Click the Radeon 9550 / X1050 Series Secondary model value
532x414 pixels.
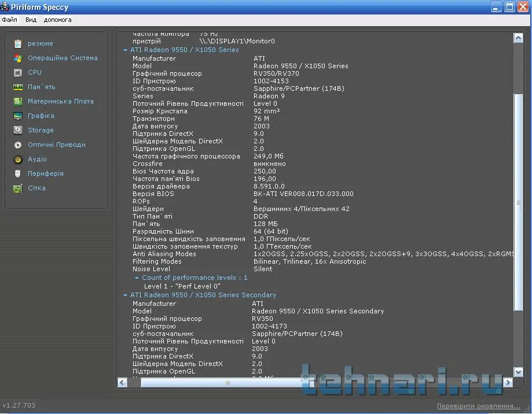pos(318,311)
